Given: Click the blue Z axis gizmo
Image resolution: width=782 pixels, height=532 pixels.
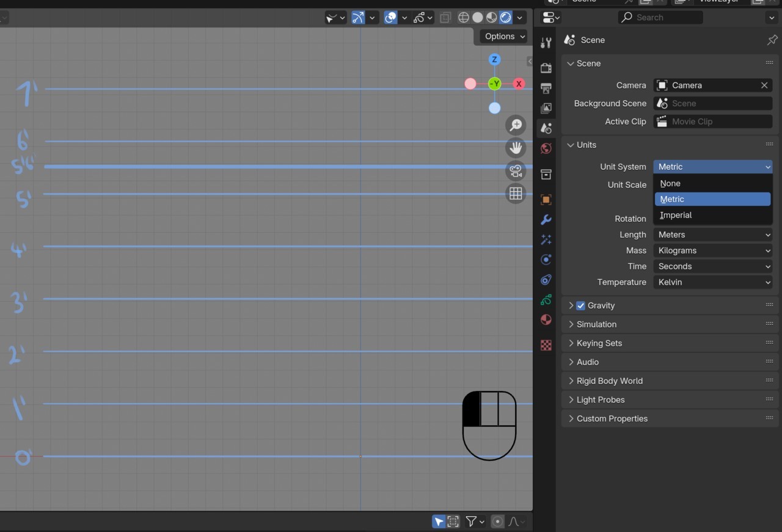Looking at the screenshot, I should [495, 59].
